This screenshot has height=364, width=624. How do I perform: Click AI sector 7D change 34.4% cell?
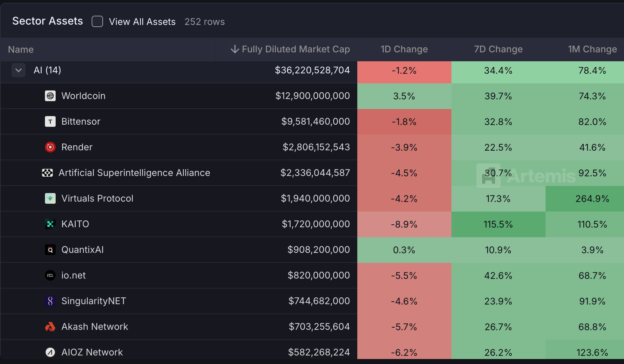click(498, 72)
